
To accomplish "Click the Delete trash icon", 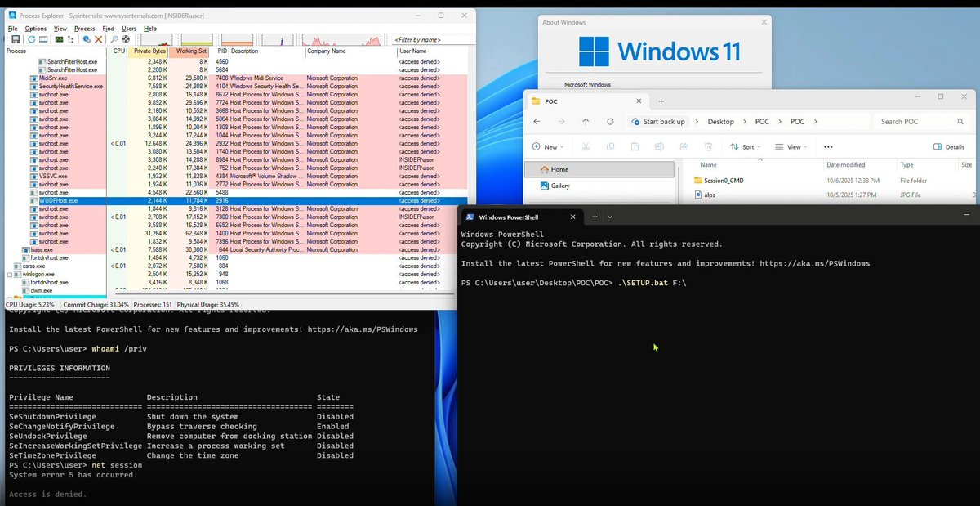I will pos(709,146).
